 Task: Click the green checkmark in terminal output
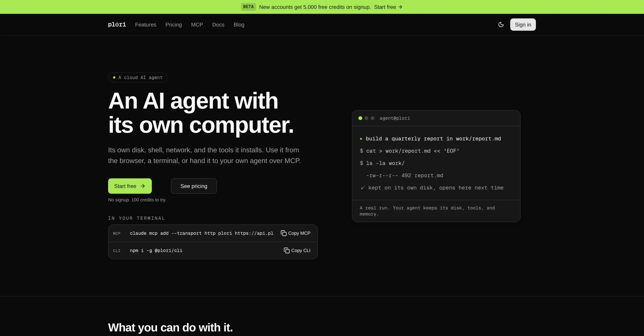(x=363, y=188)
